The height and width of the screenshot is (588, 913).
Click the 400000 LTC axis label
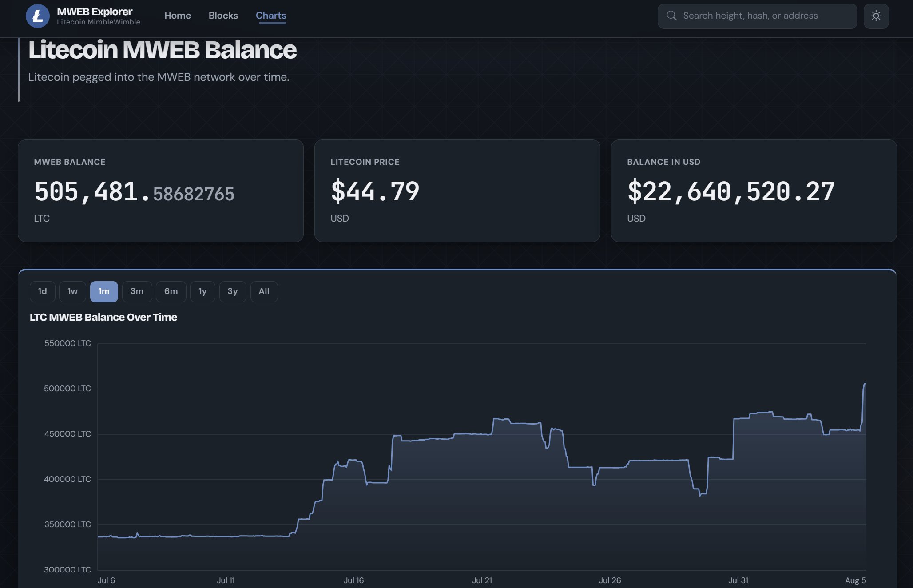(x=67, y=479)
